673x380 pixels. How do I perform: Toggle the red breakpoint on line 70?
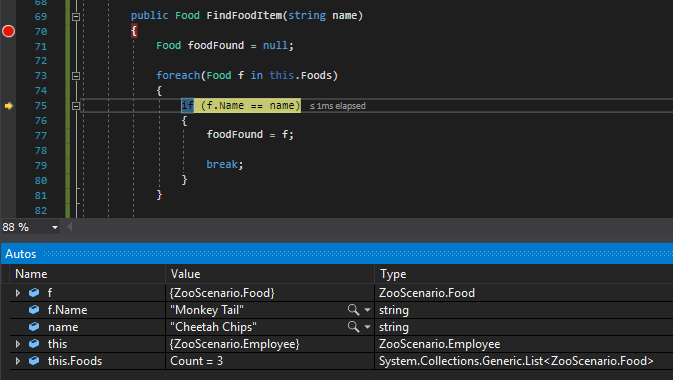tap(9, 31)
